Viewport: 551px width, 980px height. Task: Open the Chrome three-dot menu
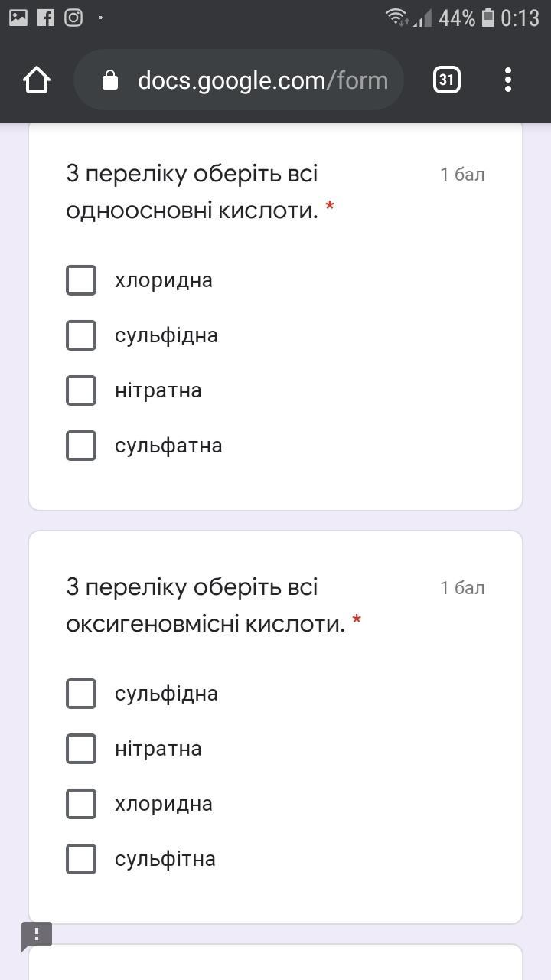coord(508,80)
